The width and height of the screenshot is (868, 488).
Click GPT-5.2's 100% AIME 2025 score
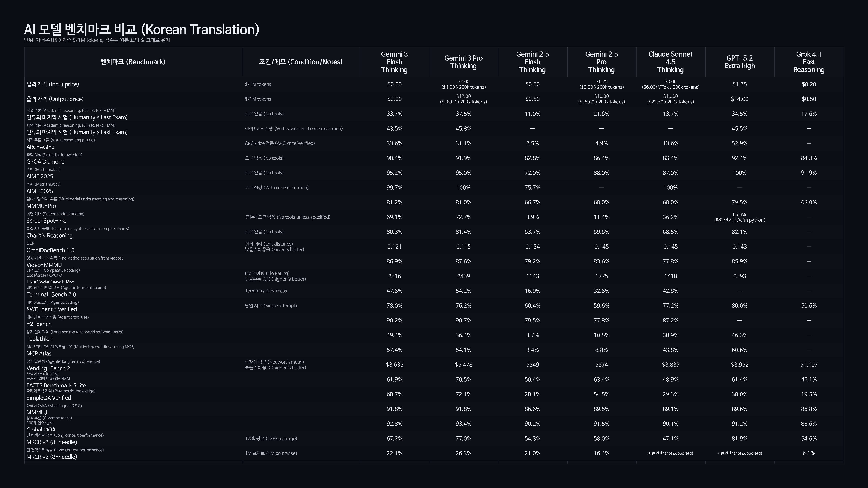(739, 173)
